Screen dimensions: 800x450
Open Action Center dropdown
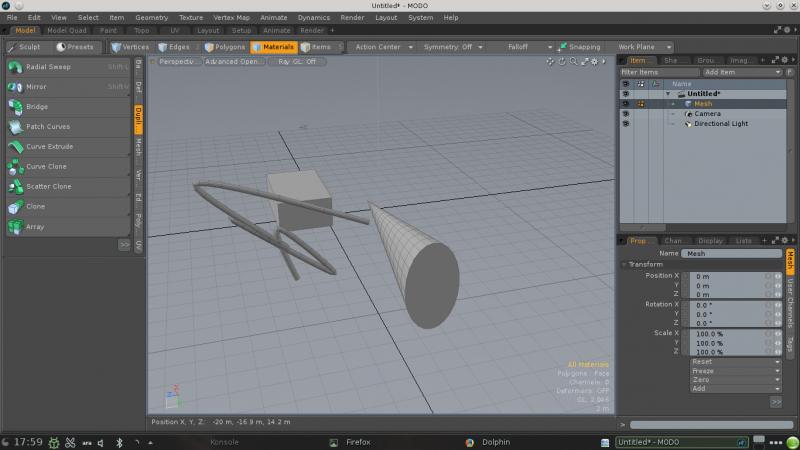point(383,47)
